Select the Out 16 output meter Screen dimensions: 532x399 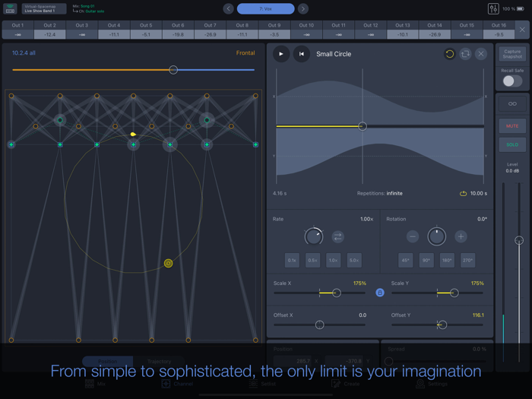499,30
